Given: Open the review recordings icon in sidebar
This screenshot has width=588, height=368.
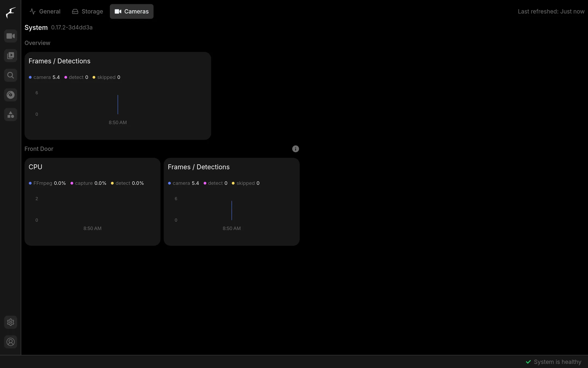Looking at the screenshot, I should click(x=11, y=56).
